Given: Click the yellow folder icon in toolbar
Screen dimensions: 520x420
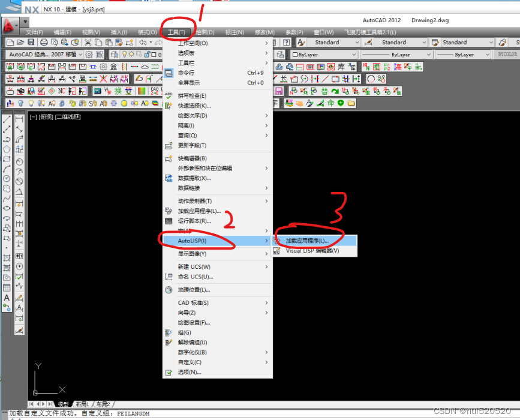Looking at the screenshot, I should tap(351, 103).
